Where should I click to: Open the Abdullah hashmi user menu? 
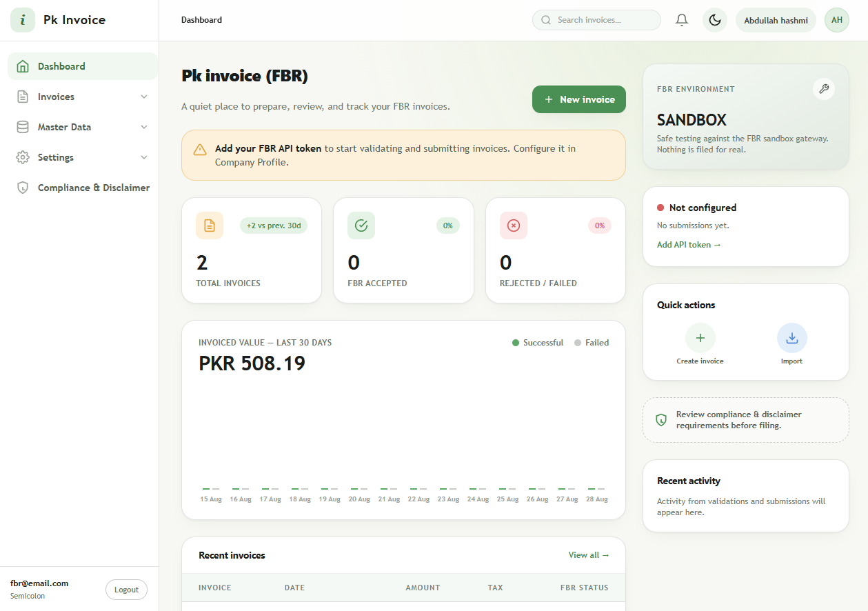[776, 20]
